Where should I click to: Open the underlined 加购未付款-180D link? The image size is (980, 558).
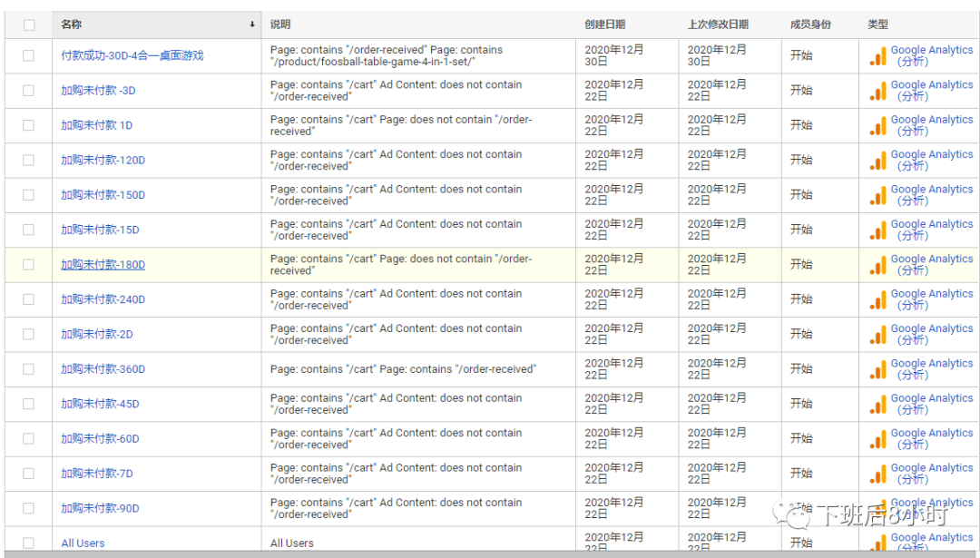(x=103, y=264)
